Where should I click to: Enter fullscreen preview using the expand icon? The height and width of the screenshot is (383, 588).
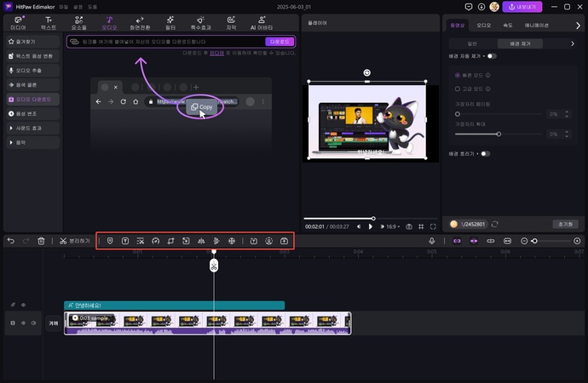pyautogui.click(x=433, y=226)
